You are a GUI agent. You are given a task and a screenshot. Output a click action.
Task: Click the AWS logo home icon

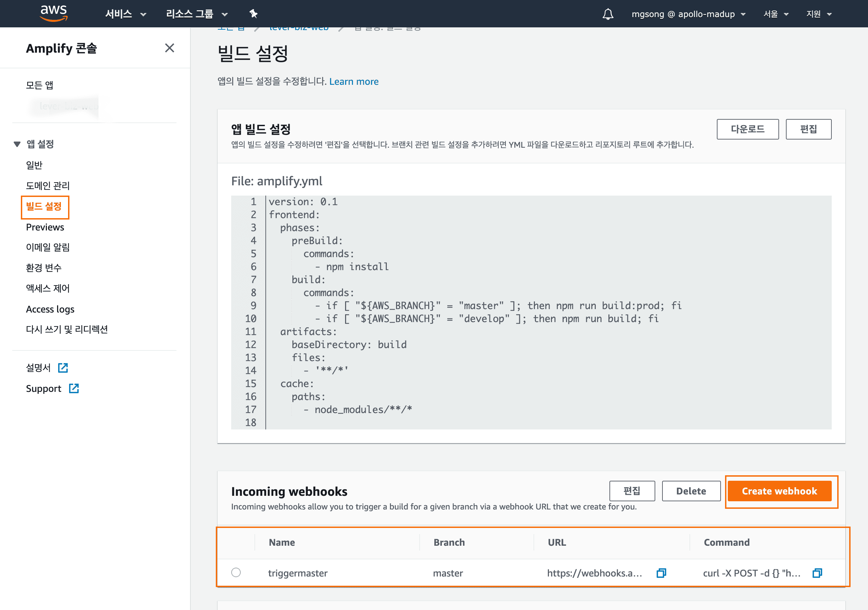pyautogui.click(x=54, y=14)
